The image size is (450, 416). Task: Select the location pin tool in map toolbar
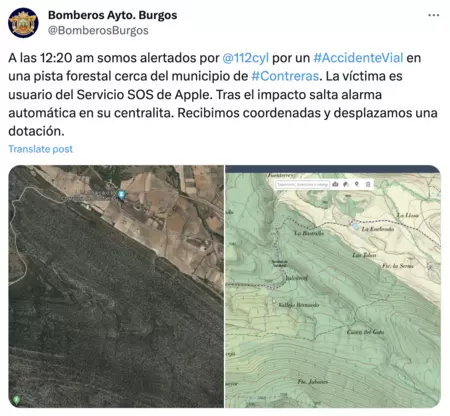point(357,184)
